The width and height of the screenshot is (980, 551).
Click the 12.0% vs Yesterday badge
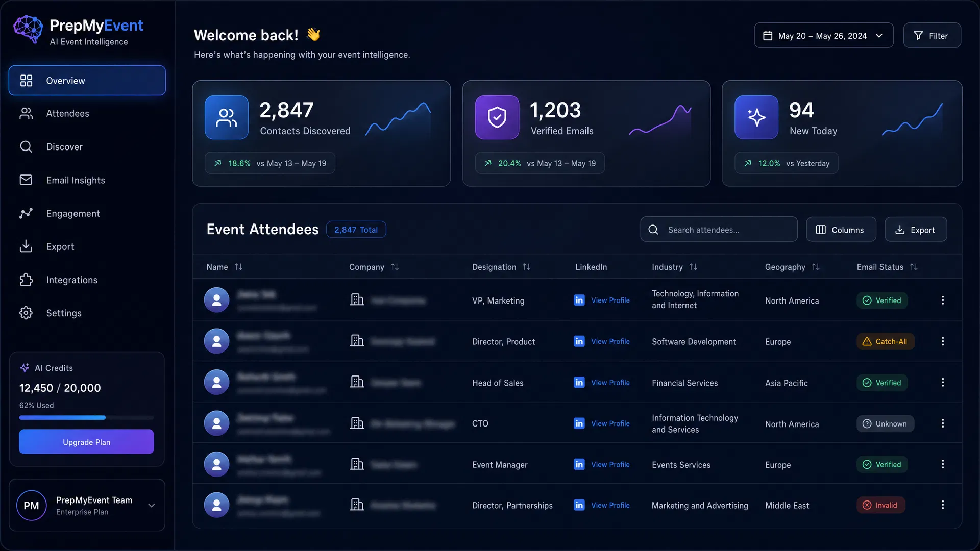[x=787, y=163]
